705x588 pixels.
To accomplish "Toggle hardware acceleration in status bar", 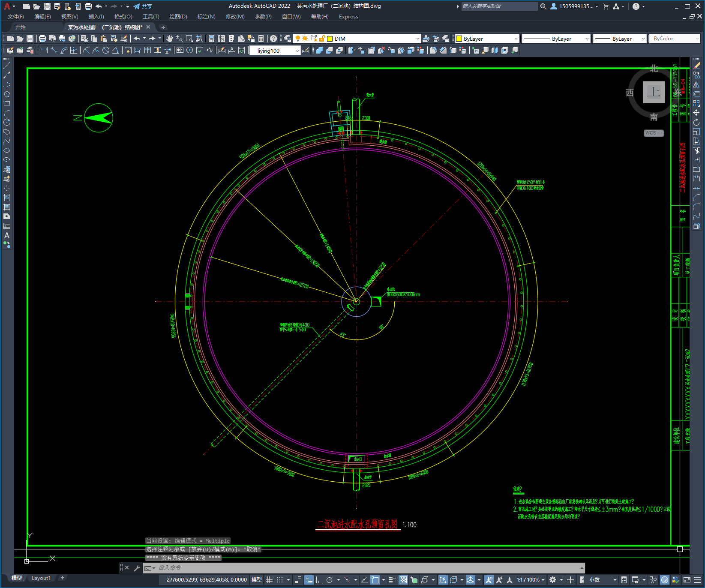I will (x=665, y=580).
